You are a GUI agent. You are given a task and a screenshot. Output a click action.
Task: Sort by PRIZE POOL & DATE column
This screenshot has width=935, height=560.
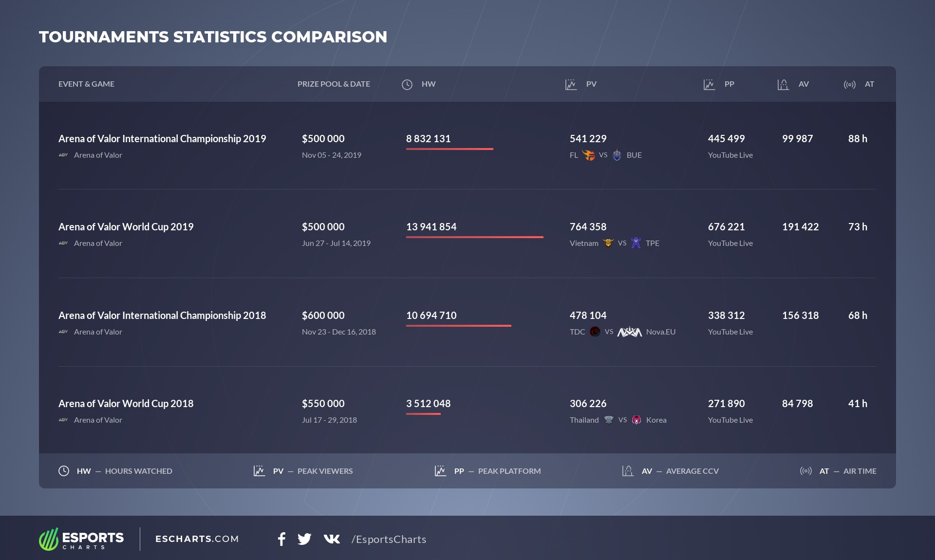334,84
